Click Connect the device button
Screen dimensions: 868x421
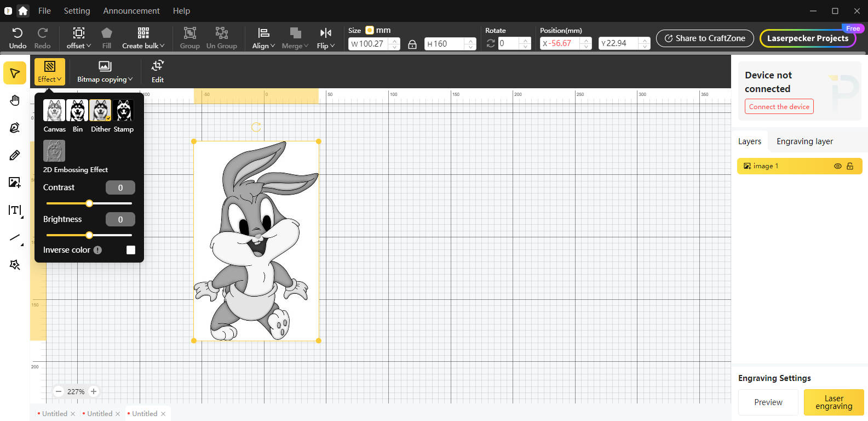pos(779,106)
